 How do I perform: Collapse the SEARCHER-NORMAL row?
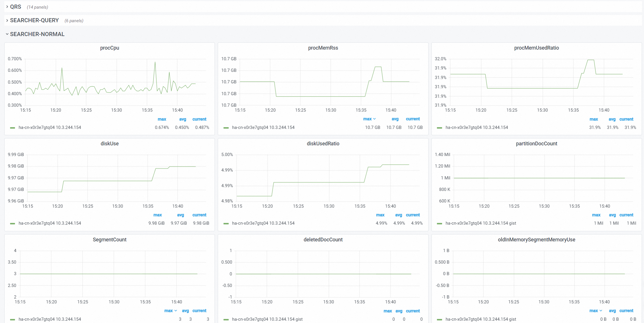click(37, 34)
